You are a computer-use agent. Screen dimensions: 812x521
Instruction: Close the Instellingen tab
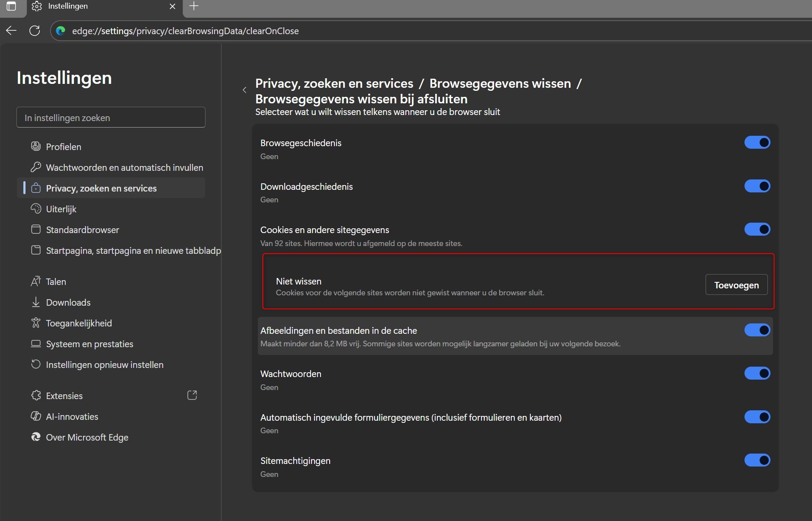pyautogui.click(x=172, y=6)
